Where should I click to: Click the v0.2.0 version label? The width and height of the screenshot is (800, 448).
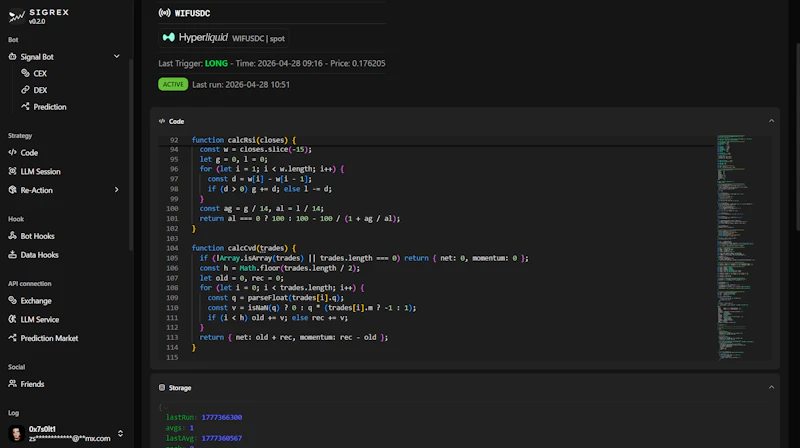click(x=37, y=21)
